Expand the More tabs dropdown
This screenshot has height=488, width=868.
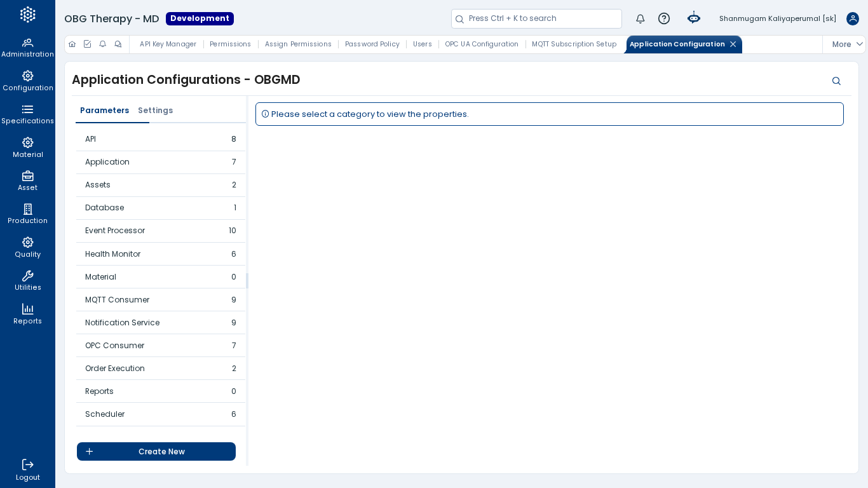click(x=847, y=44)
